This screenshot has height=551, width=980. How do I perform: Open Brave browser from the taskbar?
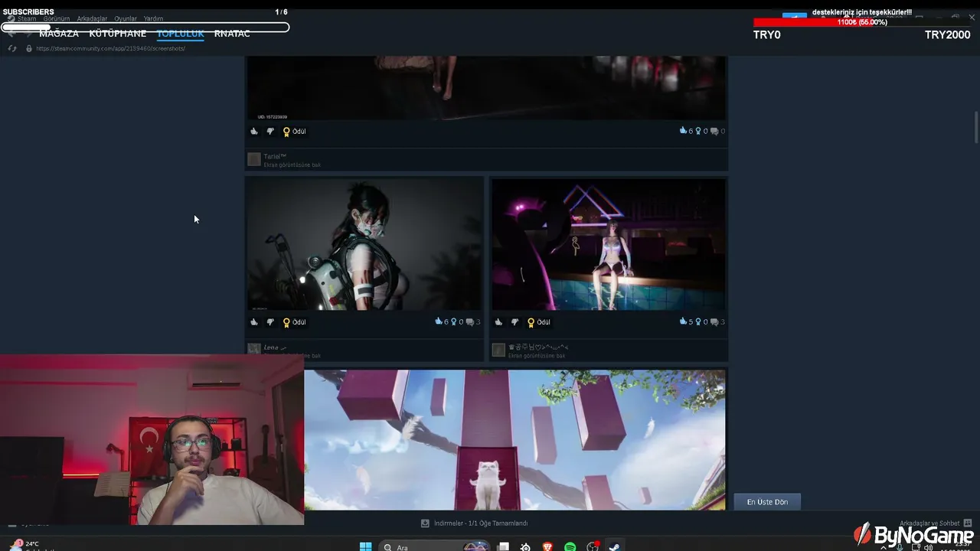(547, 546)
